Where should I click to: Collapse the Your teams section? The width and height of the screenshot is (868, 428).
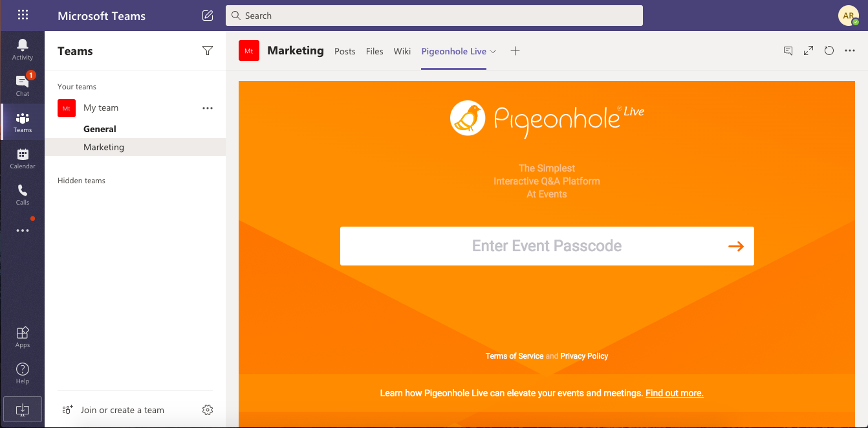click(x=77, y=87)
